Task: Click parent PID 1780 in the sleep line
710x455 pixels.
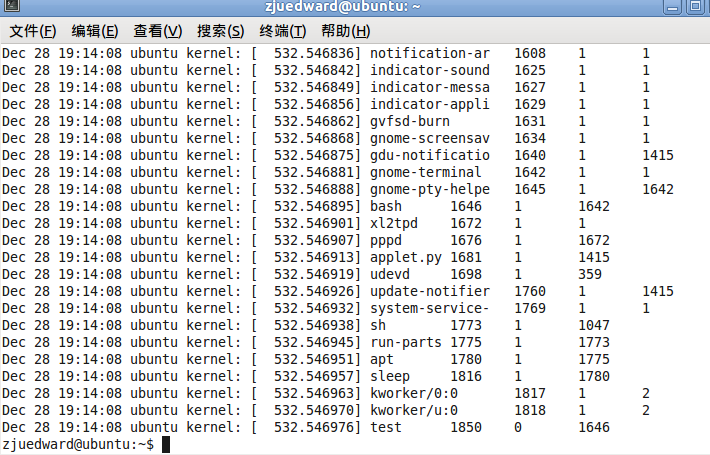Action: 594,376
